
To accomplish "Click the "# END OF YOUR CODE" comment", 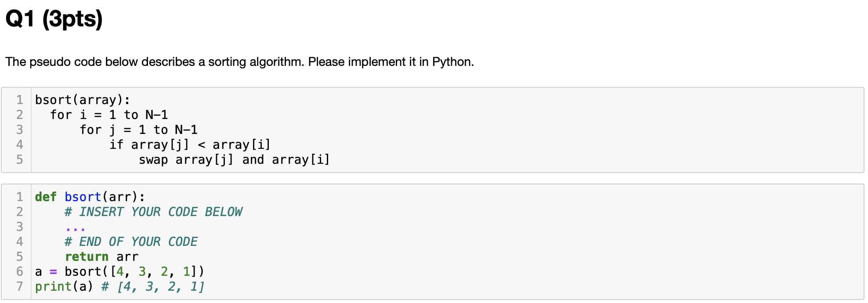I will [131, 242].
